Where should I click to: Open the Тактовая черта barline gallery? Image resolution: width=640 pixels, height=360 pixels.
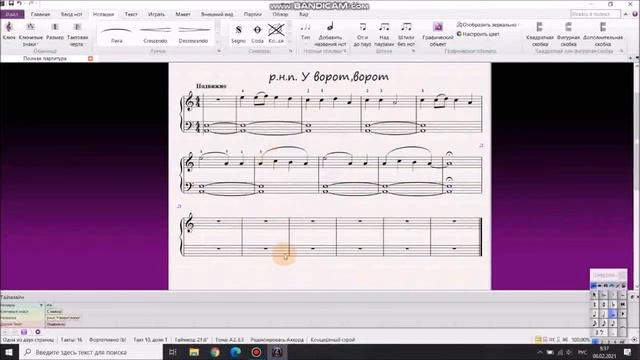coord(77,34)
